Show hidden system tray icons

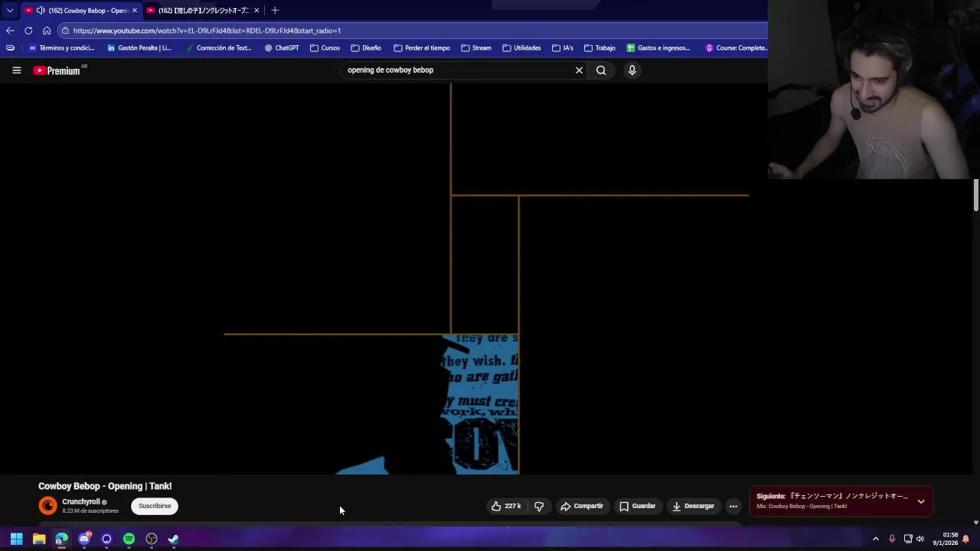point(876,539)
